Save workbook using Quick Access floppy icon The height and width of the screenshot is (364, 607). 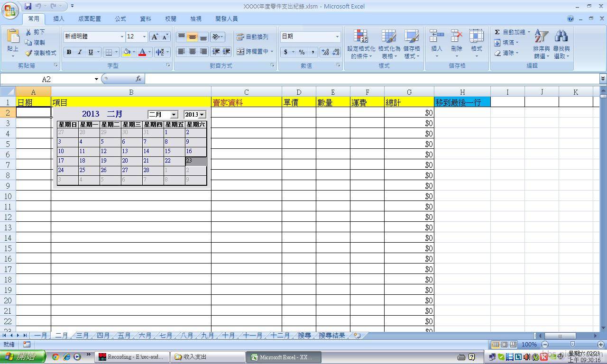(28, 6)
